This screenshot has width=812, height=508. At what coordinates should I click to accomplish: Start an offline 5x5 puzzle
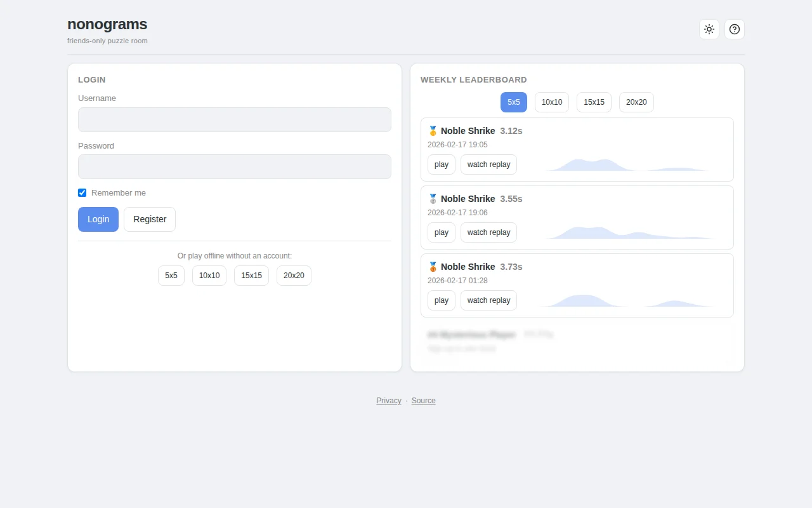tap(171, 276)
